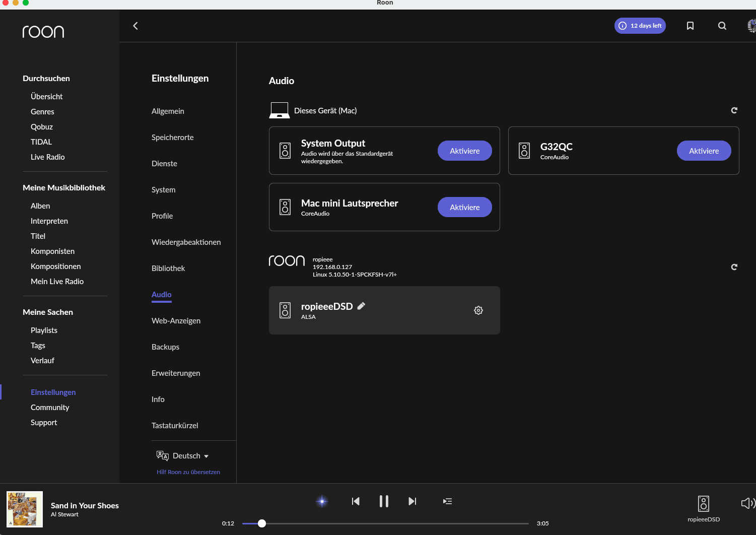Open Interpreten in the library
The width and height of the screenshot is (756, 535).
pos(49,221)
